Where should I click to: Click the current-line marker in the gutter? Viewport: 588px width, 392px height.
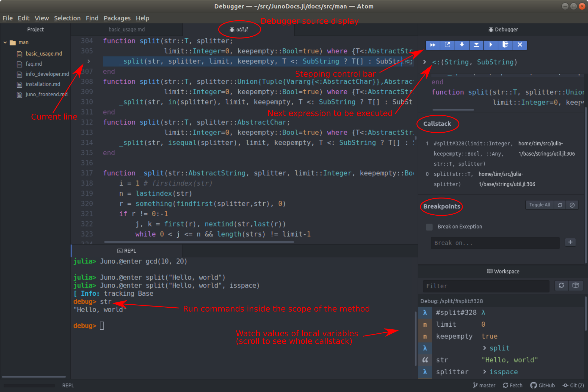pos(89,61)
